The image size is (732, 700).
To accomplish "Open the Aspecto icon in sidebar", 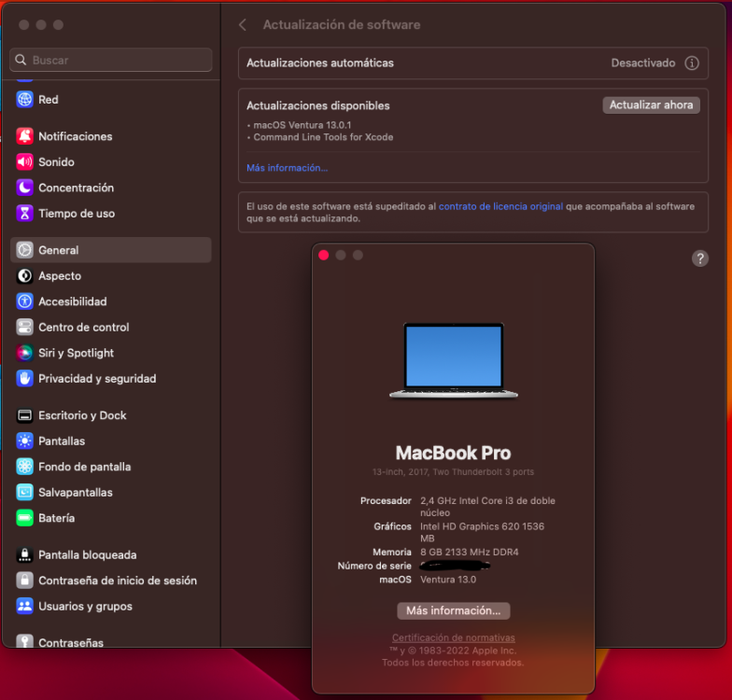I will [24, 276].
